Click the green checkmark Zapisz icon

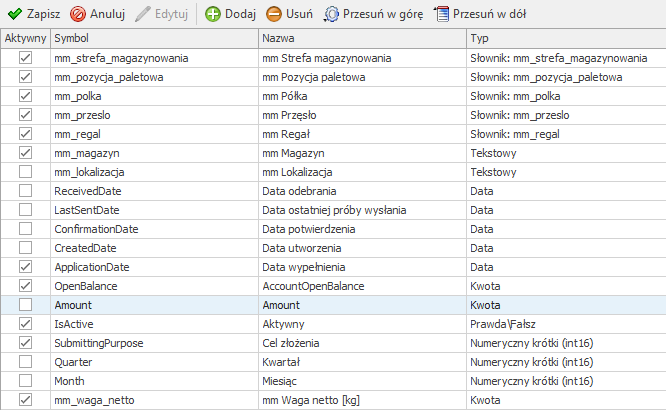coord(14,14)
